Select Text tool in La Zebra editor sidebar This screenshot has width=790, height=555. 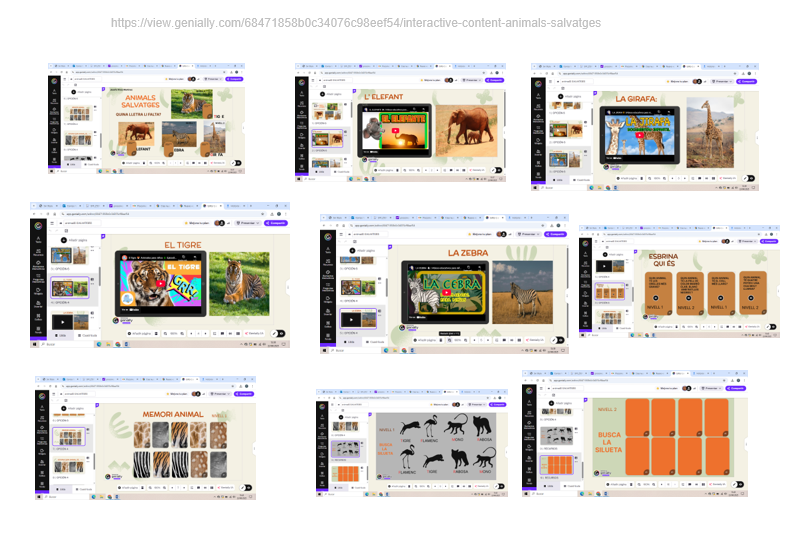[x=328, y=250]
